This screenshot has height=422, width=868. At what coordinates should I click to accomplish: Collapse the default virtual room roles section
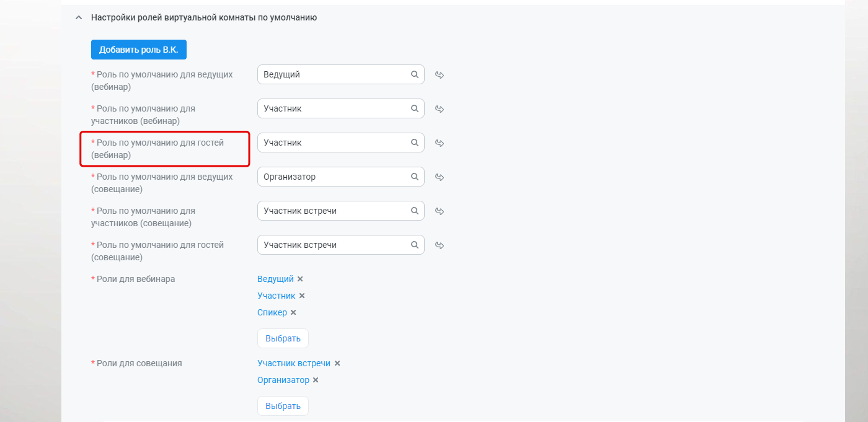tap(78, 18)
